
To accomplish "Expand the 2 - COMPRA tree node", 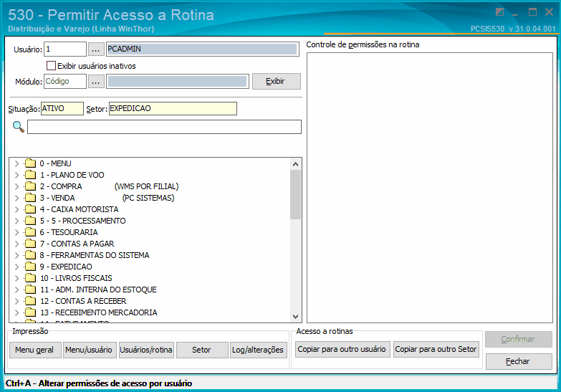I will [16, 186].
